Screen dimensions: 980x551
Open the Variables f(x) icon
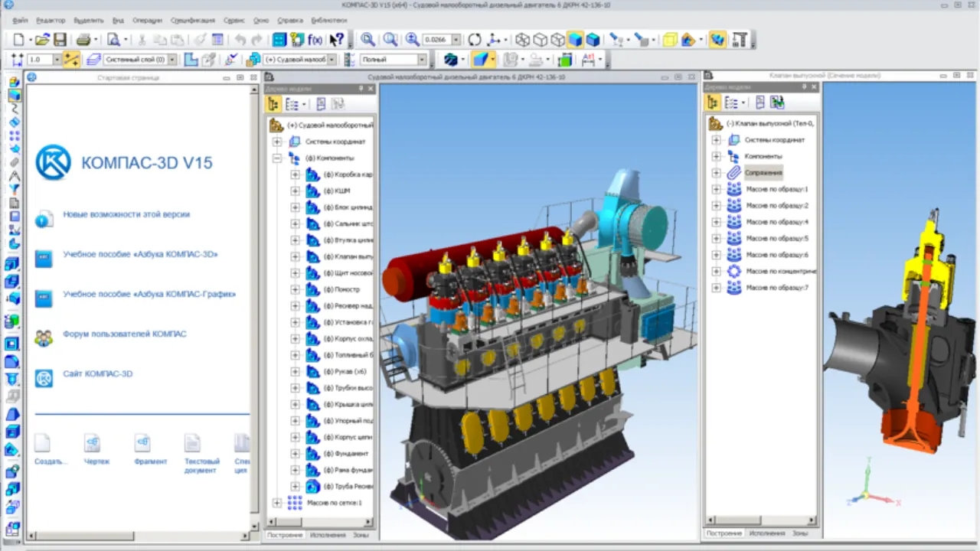(x=315, y=39)
